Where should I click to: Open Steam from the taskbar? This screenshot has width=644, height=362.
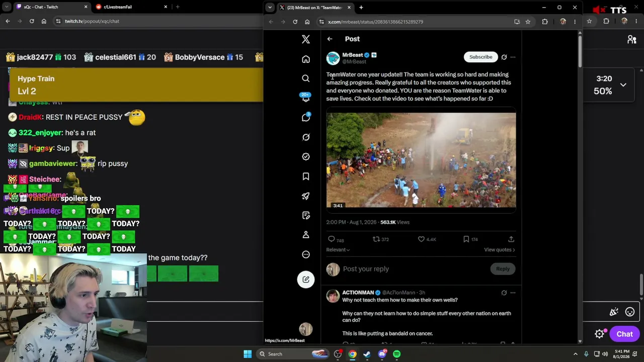point(367,354)
